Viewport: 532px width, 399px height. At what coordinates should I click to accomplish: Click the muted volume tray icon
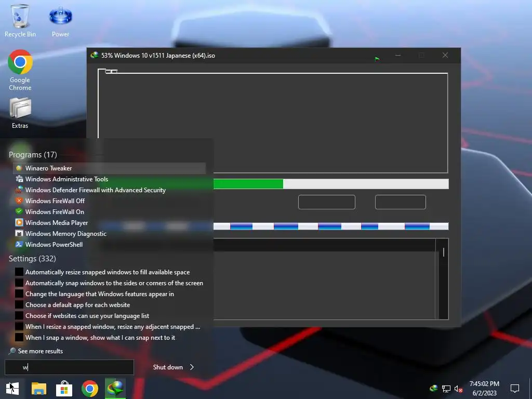pos(459,389)
